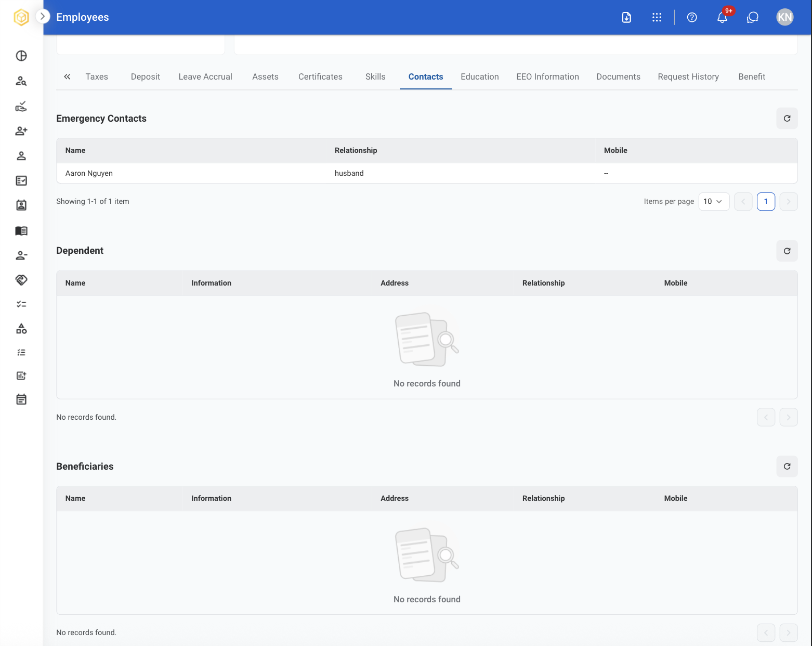The height and width of the screenshot is (646, 812).
Task: Open the numbered task list sidebar icon
Action: [21, 353]
